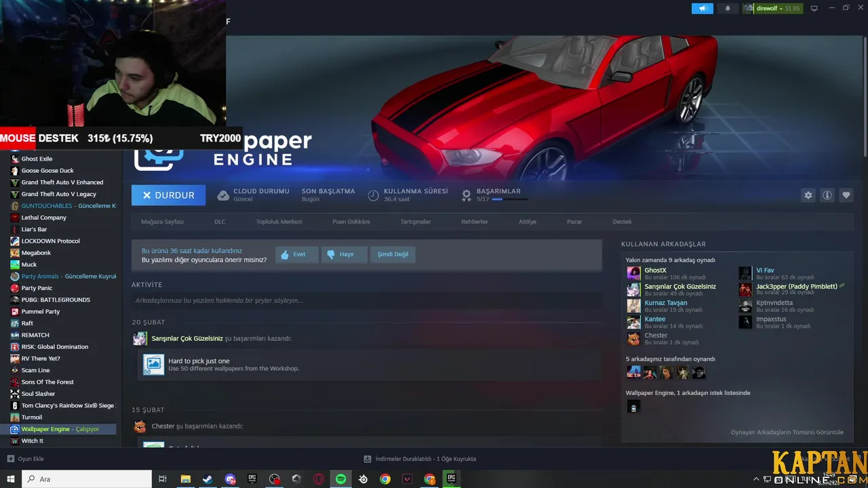Click the İndirmeler Duraklatıldı status text
Viewport: 868px width, 488px height.
click(x=425, y=459)
